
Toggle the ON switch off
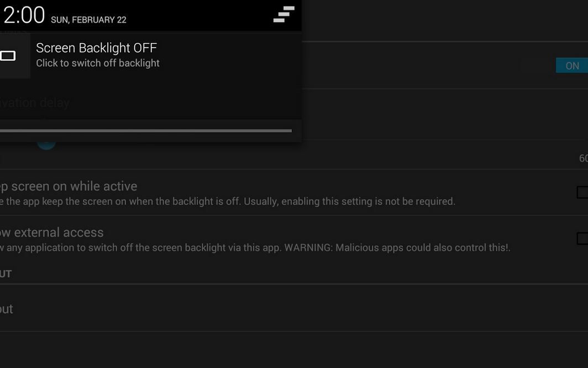[x=571, y=66]
